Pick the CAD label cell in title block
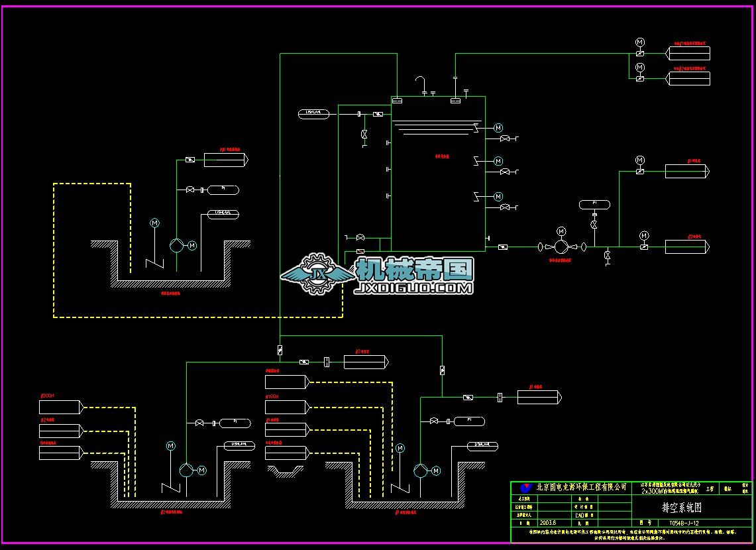Viewport: 756px width, 550px height. click(x=584, y=516)
